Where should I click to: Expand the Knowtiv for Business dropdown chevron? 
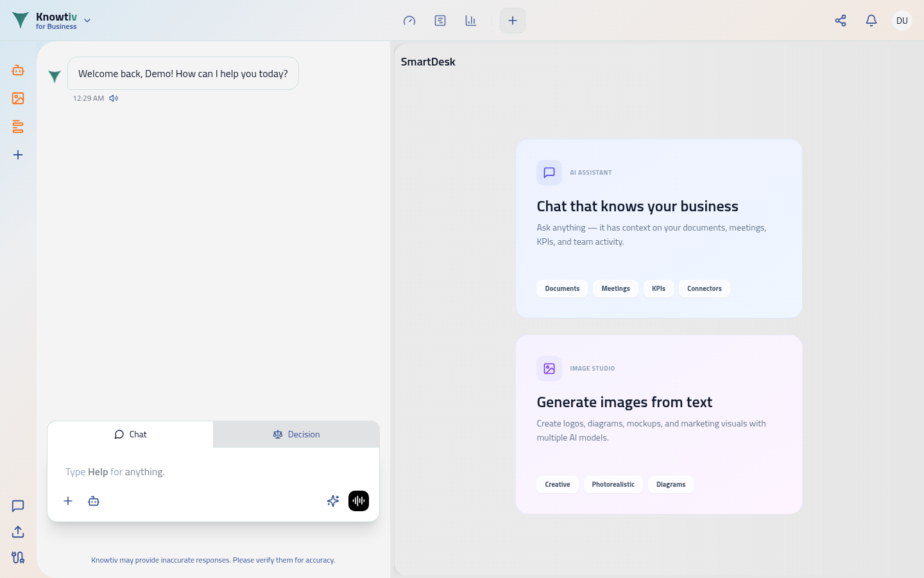point(87,21)
